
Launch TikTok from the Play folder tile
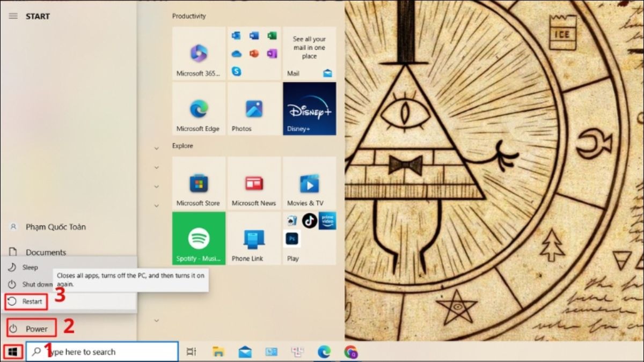pos(309,220)
